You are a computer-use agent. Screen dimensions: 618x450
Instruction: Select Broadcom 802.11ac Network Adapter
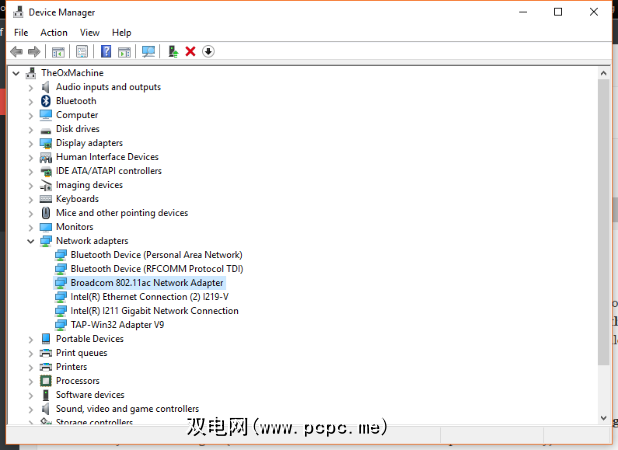[147, 283]
